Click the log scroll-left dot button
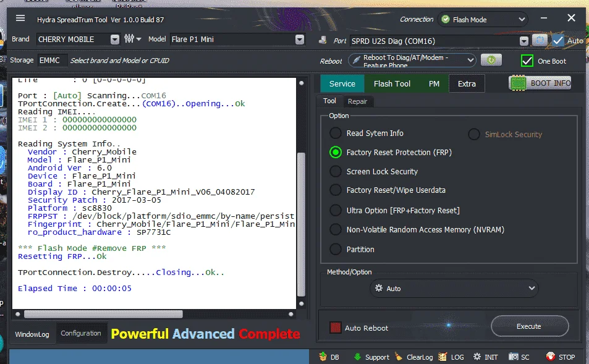Image resolution: width=589 pixels, height=364 pixels. (x=18, y=314)
